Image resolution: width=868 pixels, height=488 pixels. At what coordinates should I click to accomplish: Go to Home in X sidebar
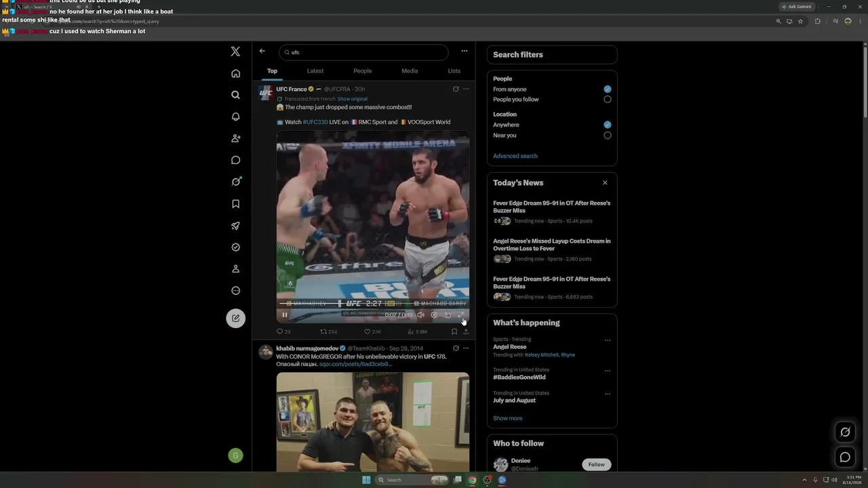pos(235,73)
